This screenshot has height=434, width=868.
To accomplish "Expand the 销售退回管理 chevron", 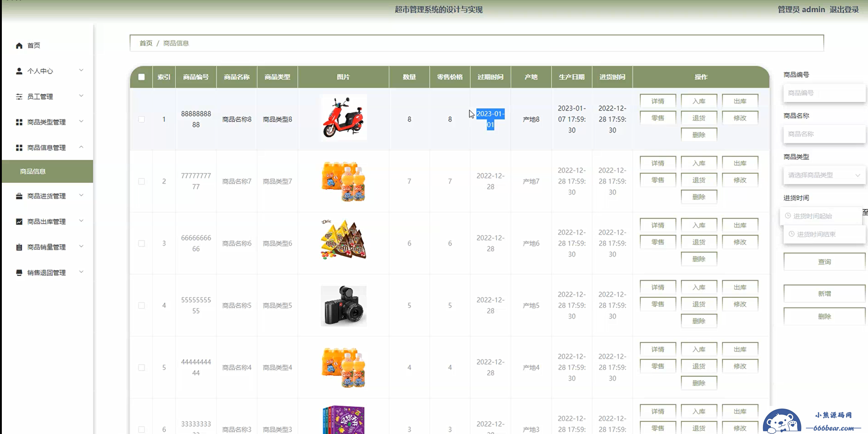I will coord(81,272).
